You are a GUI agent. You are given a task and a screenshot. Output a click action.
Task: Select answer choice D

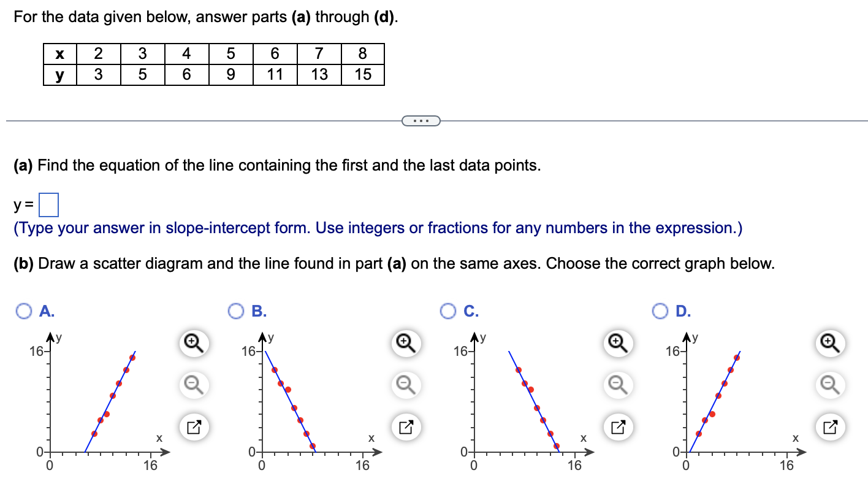[x=661, y=311]
